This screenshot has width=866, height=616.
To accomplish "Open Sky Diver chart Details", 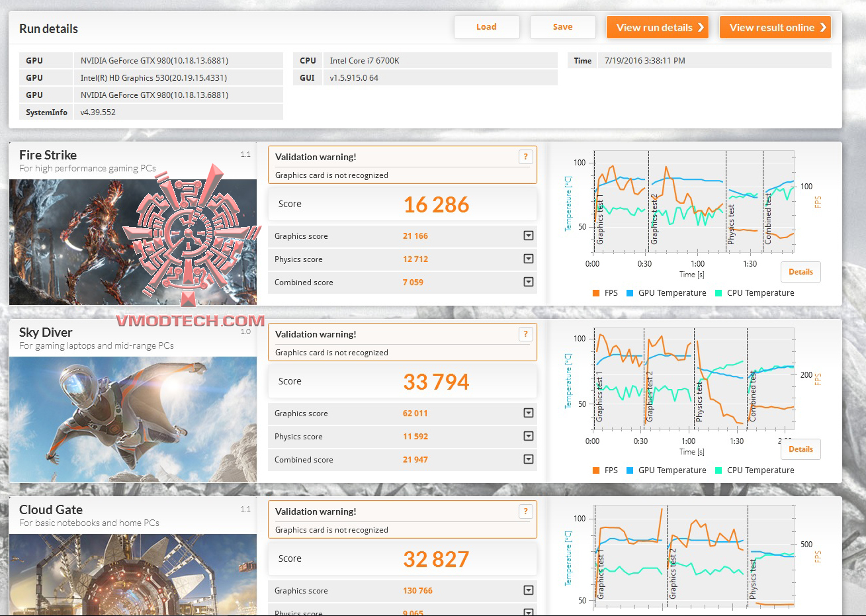I will coord(801,449).
